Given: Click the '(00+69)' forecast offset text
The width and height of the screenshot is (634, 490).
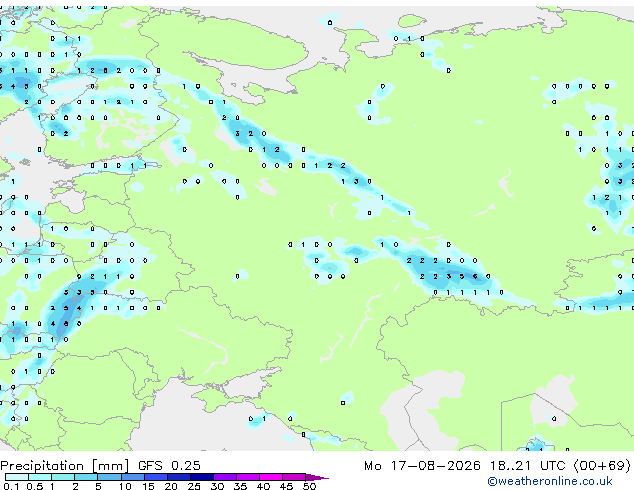Looking at the screenshot, I should [602, 466].
